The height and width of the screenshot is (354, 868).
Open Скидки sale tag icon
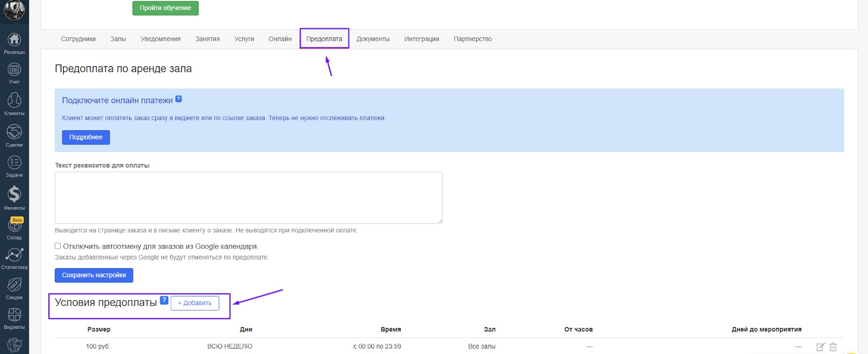tap(14, 285)
